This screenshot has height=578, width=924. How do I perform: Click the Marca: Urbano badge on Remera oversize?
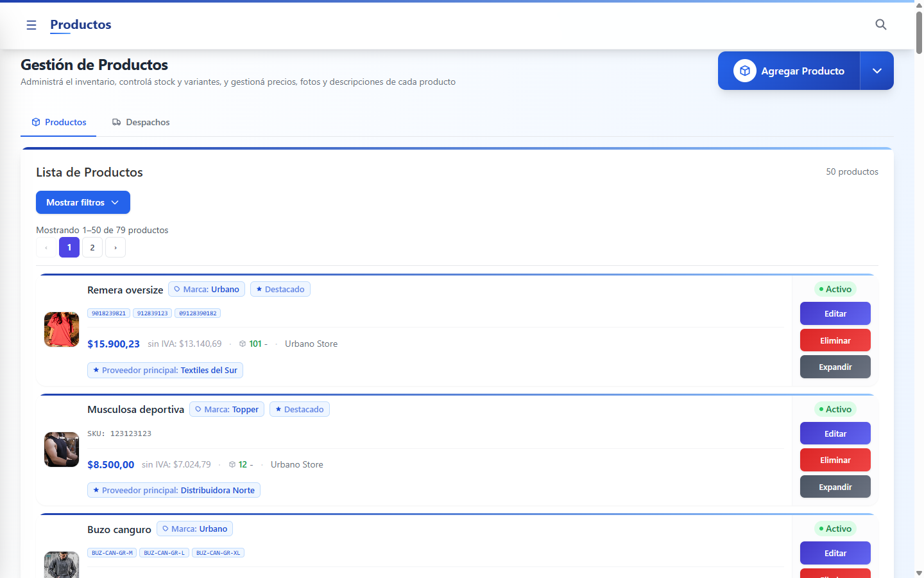click(x=207, y=289)
